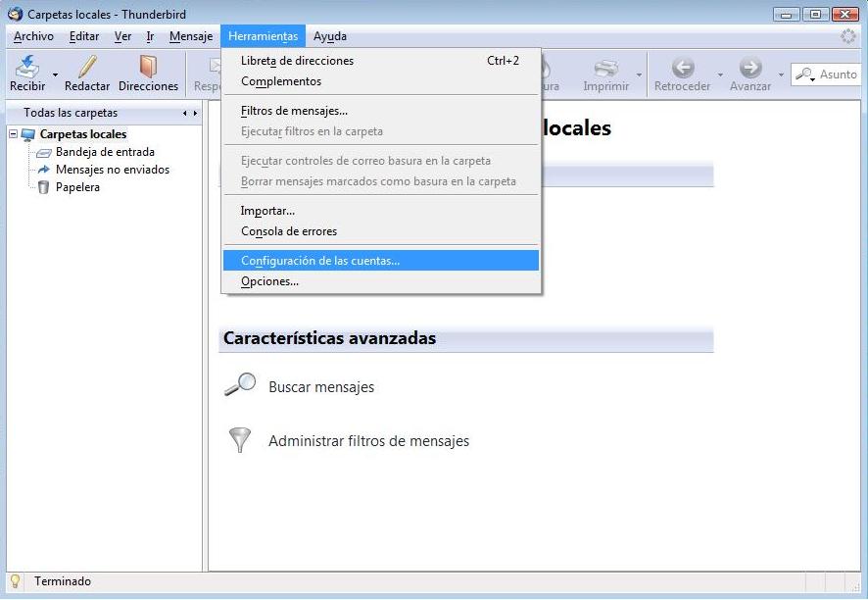The height and width of the screenshot is (600, 868).
Task: Open the Ver menu
Action: [x=122, y=36]
